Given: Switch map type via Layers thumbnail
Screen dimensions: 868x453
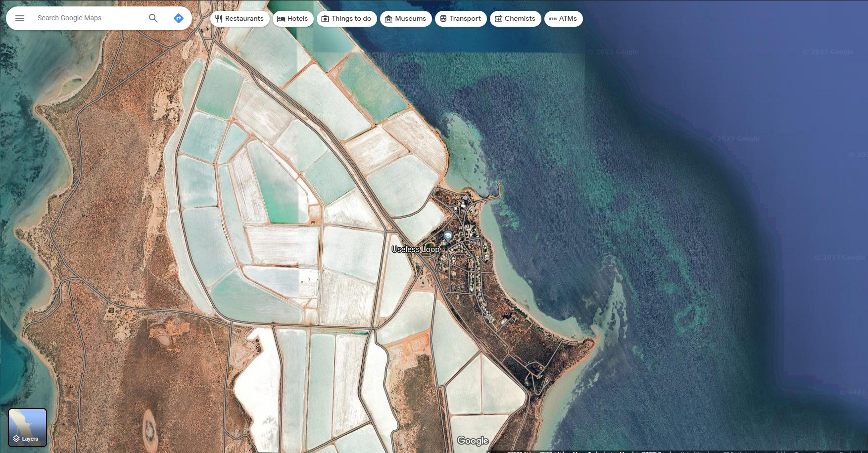Looking at the screenshot, I should point(27,427).
